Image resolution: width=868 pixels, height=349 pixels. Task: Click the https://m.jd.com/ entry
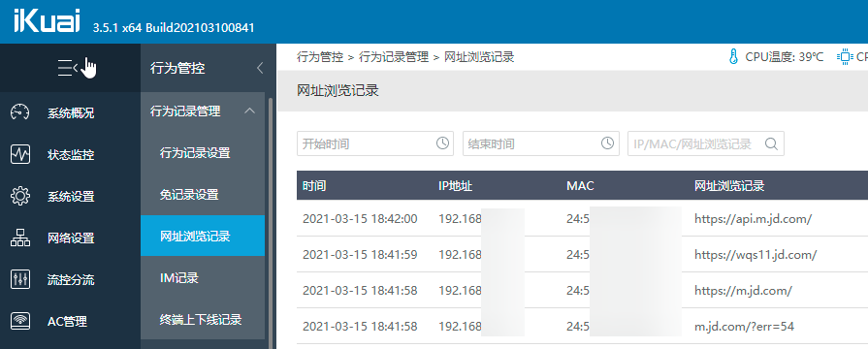[744, 291]
